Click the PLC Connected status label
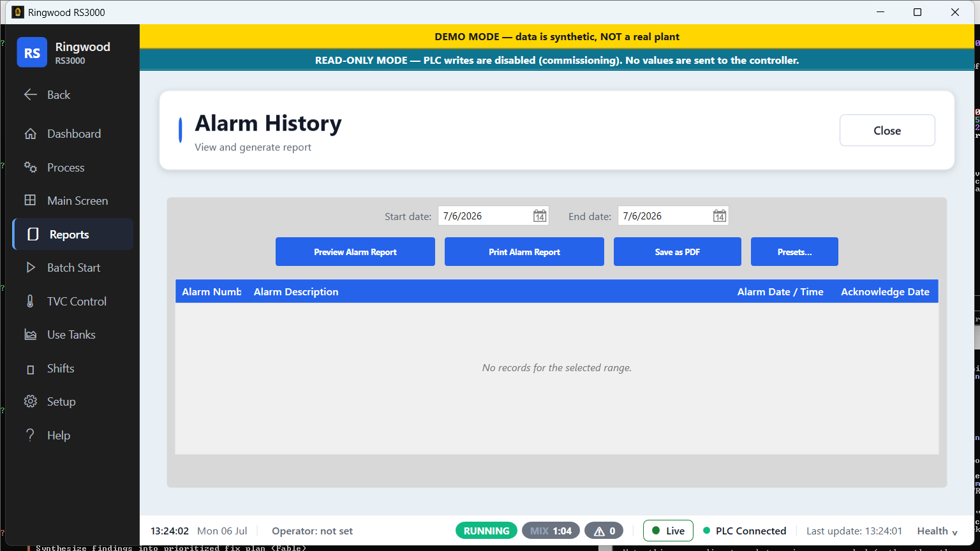Image resolution: width=980 pixels, height=551 pixels. 751,531
